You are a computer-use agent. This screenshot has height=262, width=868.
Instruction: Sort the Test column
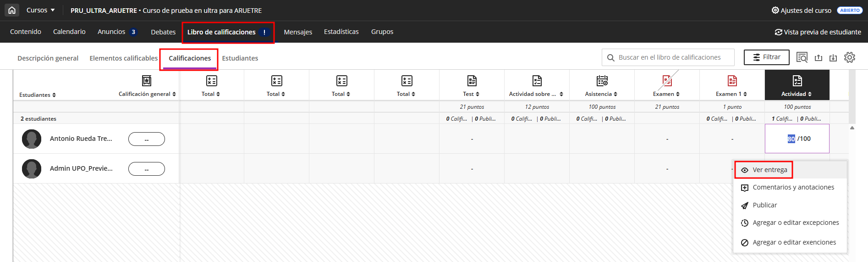pos(478,94)
